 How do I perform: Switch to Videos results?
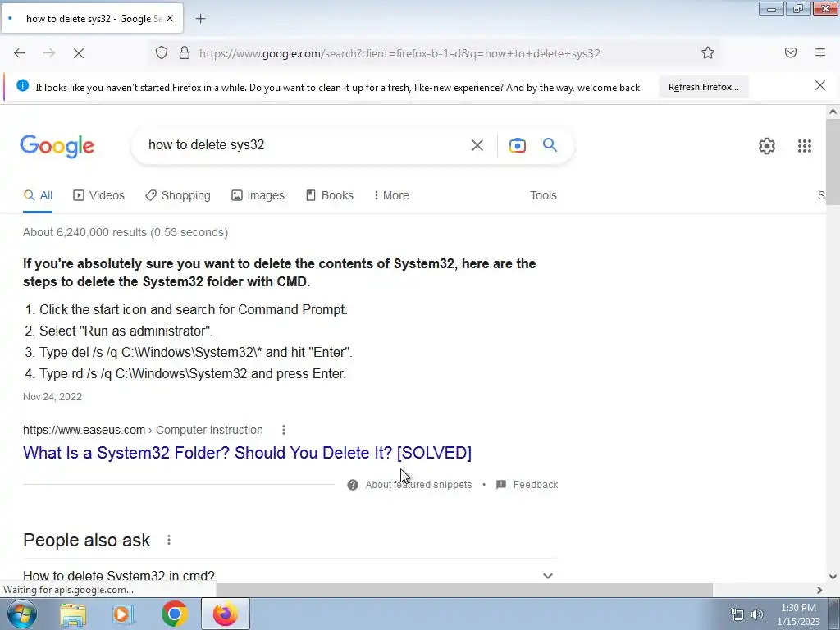[98, 195]
